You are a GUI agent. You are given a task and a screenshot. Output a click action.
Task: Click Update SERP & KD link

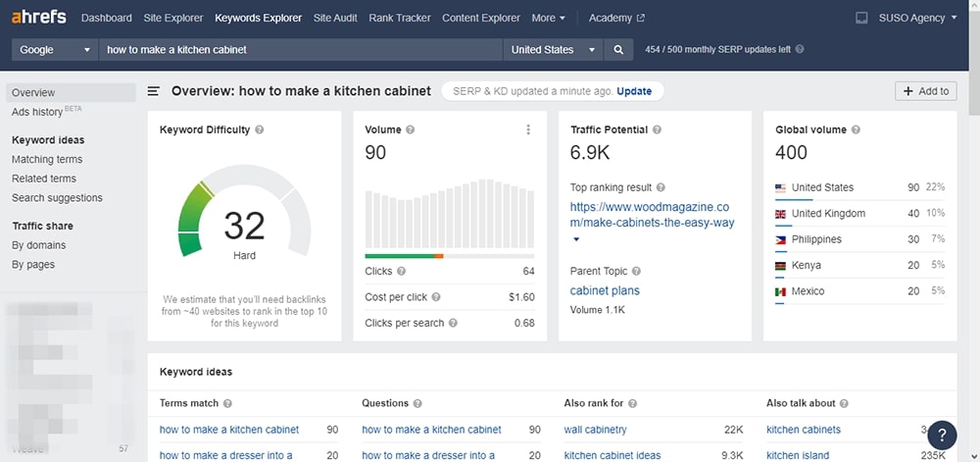[x=634, y=91]
